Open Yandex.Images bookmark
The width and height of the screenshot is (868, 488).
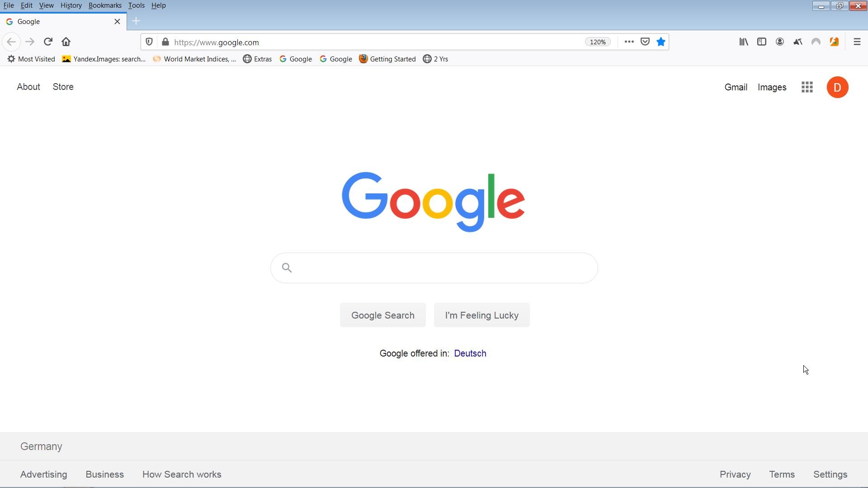104,59
